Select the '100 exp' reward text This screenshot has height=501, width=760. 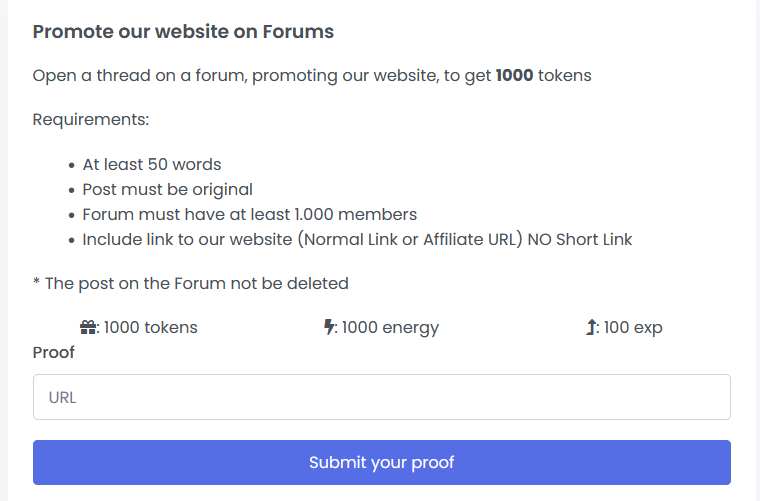pos(632,327)
